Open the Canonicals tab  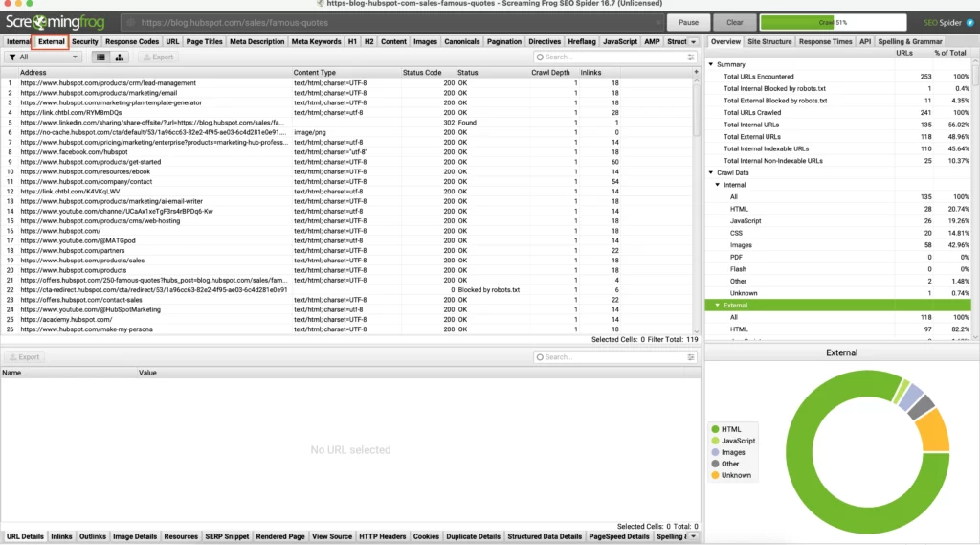pyautogui.click(x=462, y=42)
